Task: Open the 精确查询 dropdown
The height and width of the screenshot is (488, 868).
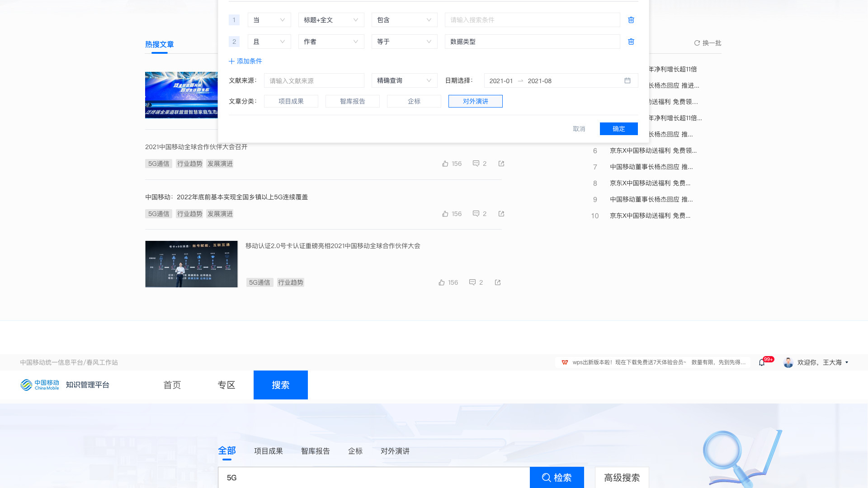Action: pyautogui.click(x=404, y=80)
